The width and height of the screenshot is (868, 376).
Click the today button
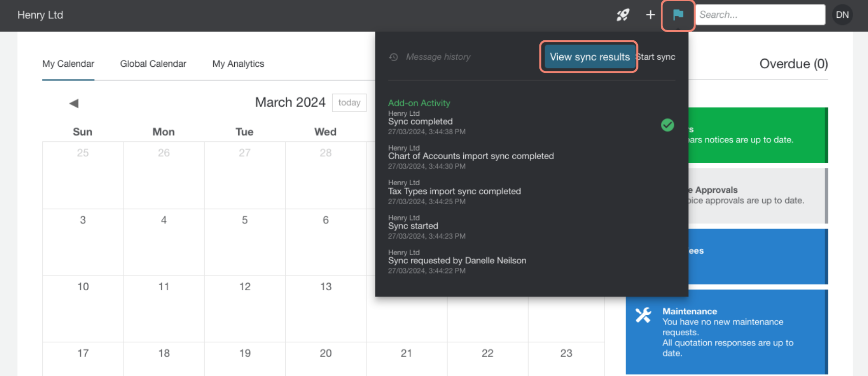(349, 103)
